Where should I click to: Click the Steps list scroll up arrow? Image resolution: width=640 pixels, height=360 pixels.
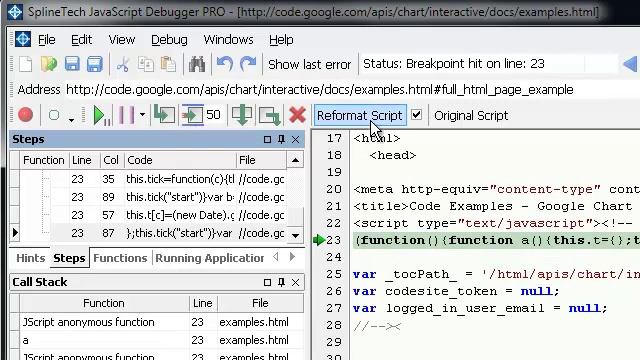[x=295, y=160]
